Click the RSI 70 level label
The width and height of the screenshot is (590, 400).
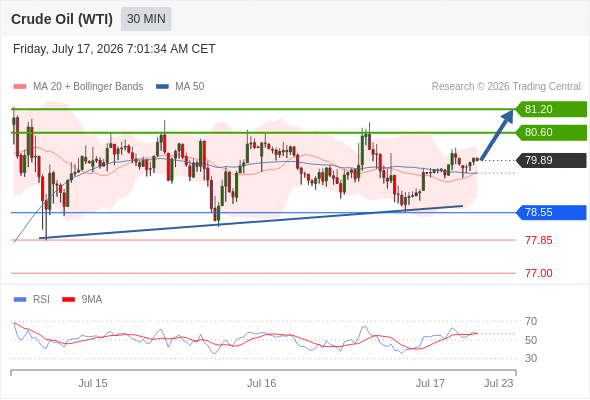[x=531, y=321]
